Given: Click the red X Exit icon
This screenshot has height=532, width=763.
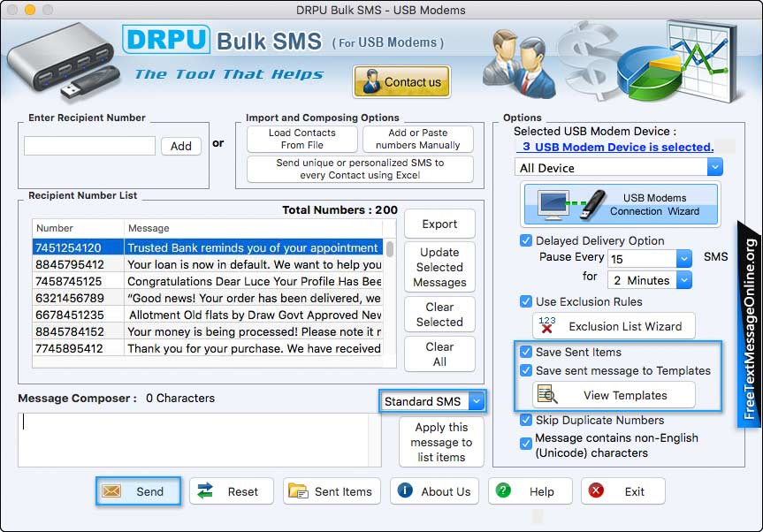Looking at the screenshot, I should coord(596,490).
